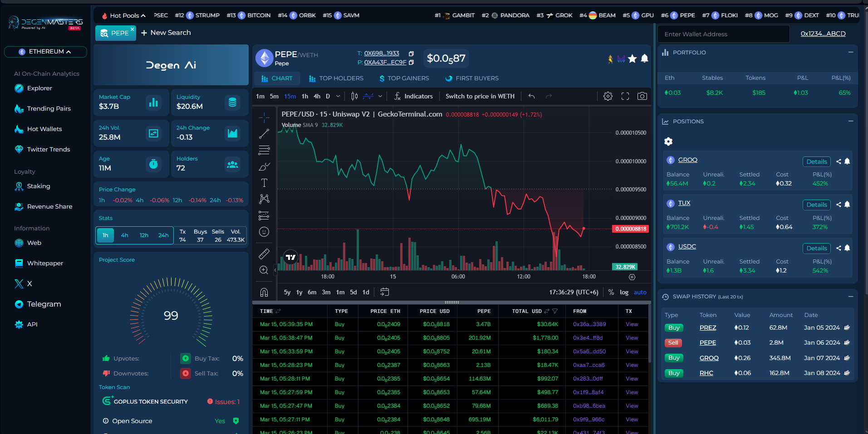
Task: Open the Fibonacci retracement tool
Action: coord(264,150)
